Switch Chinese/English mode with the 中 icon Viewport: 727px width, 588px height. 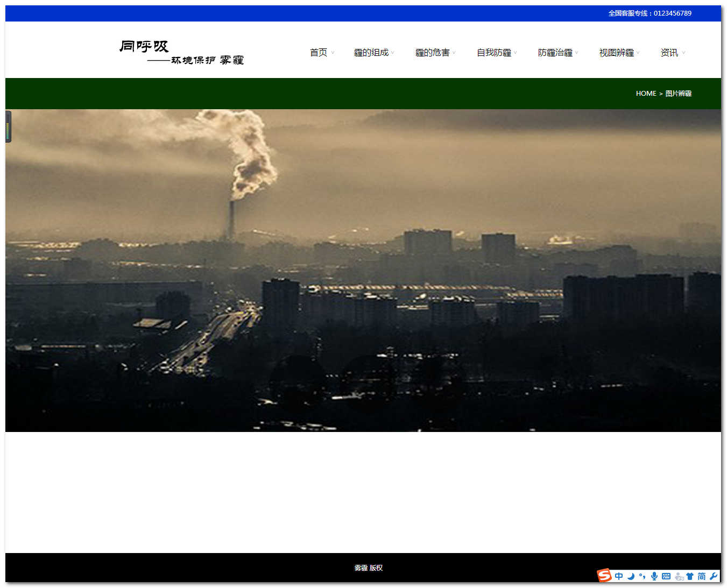coord(619,576)
